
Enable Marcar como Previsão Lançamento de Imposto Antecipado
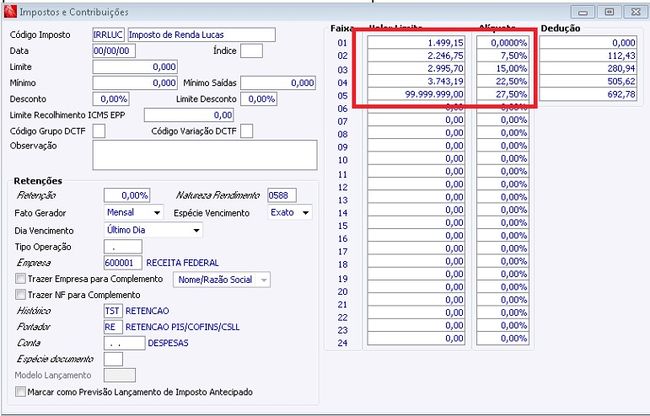20,392
